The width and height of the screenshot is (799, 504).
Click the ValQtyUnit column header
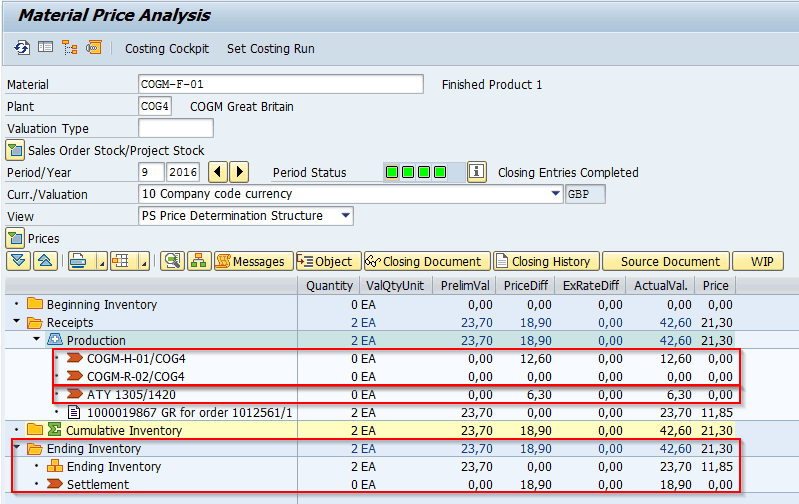(395, 285)
